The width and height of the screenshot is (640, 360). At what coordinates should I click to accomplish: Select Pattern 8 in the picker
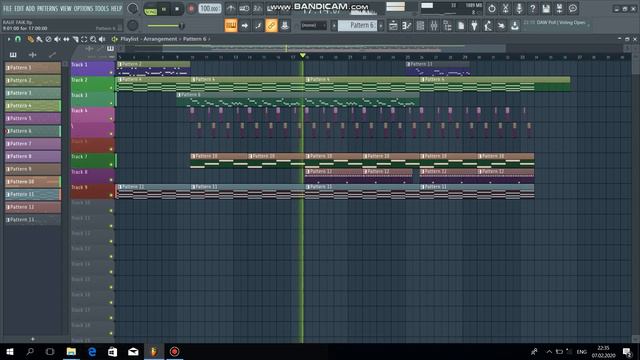click(33, 156)
